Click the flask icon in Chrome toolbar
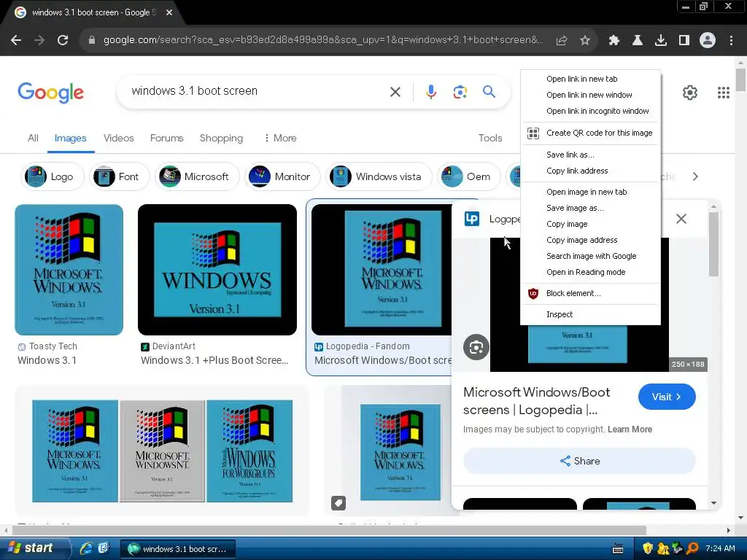The height and width of the screenshot is (560, 747). [x=638, y=41]
